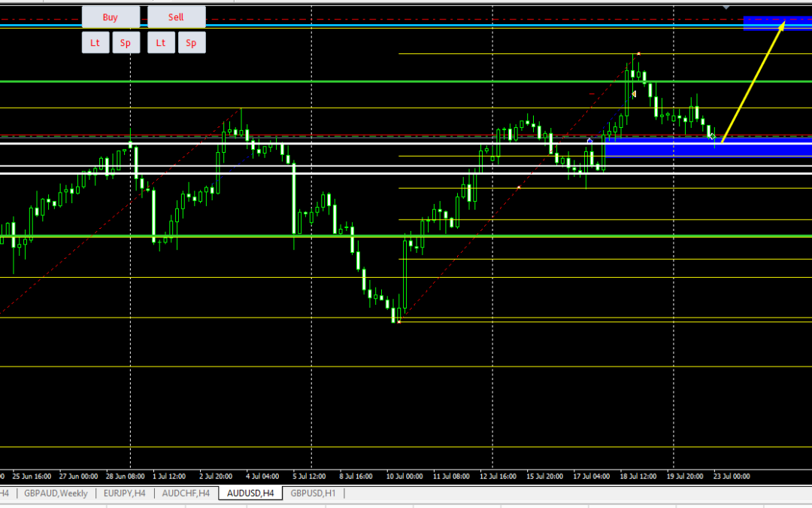Image resolution: width=812 pixels, height=508 pixels.
Task: Go to the GBPUSD,H1 chart tab
Action: pos(314,494)
